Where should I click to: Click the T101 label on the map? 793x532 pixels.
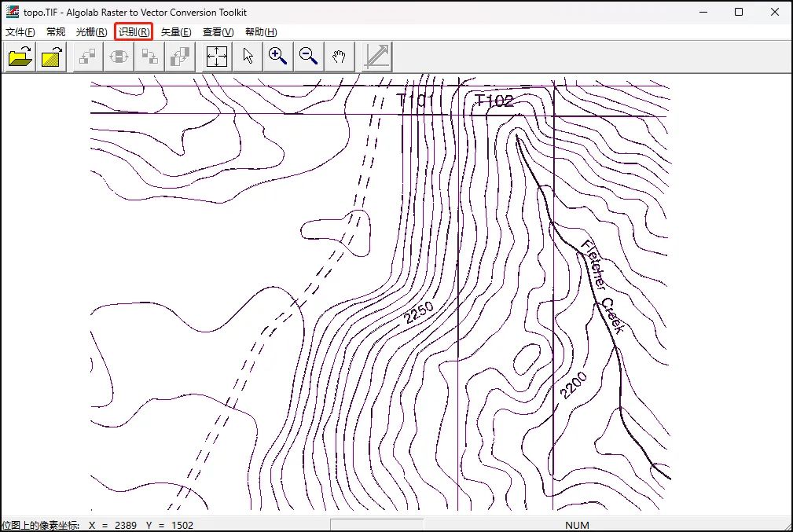click(417, 101)
